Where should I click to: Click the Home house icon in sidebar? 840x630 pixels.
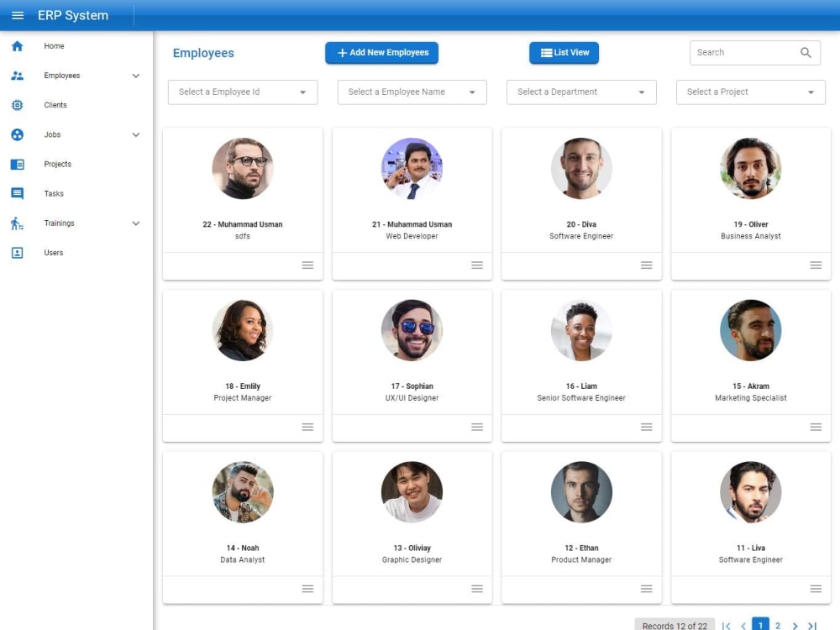tap(17, 46)
